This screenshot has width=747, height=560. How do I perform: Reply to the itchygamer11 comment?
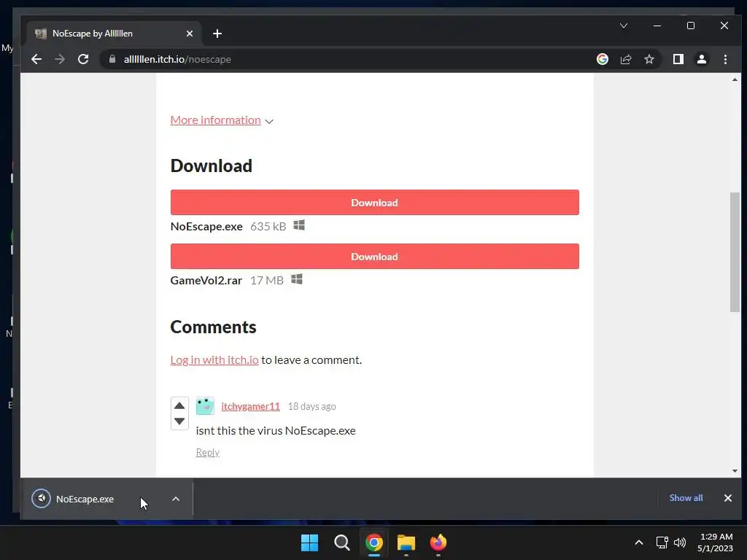[x=207, y=452]
